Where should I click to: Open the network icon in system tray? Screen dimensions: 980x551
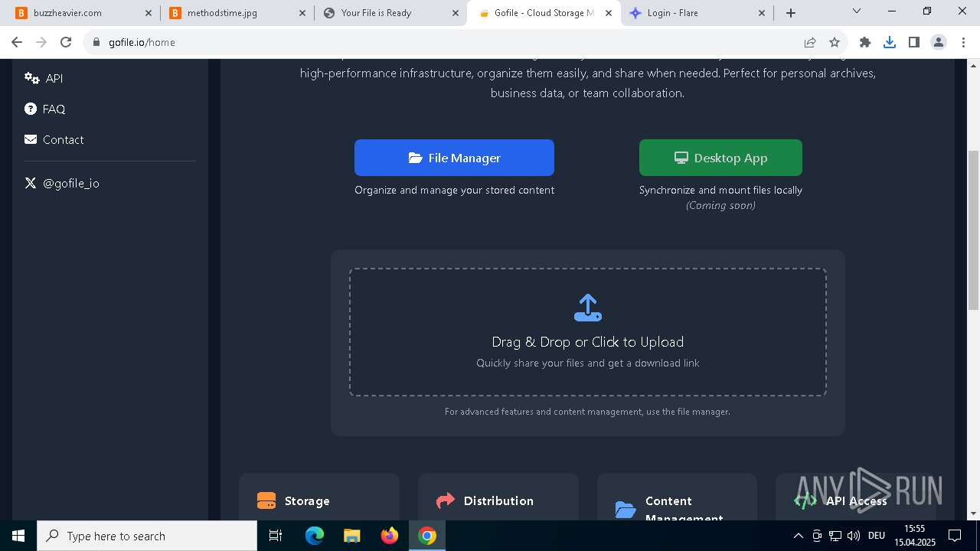[x=835, y=536]
